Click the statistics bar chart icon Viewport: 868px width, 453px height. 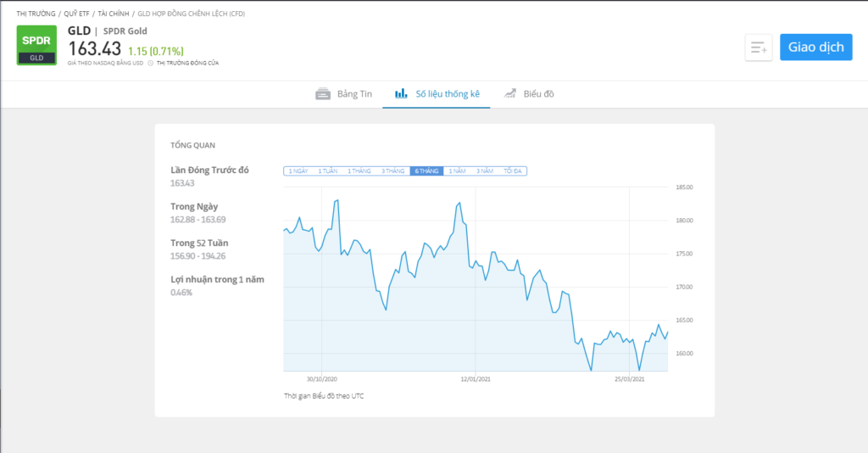(401, 93)
